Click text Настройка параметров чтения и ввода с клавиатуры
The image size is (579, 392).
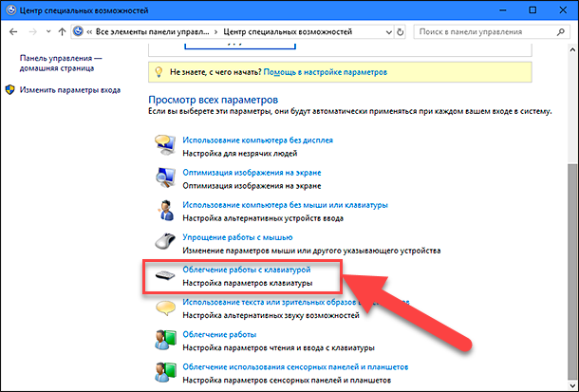[278, 348]
